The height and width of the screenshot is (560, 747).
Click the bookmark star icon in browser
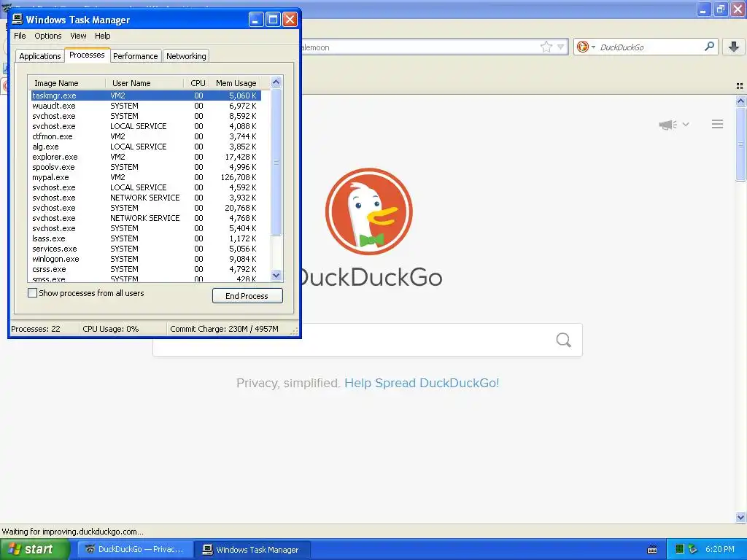546,47
